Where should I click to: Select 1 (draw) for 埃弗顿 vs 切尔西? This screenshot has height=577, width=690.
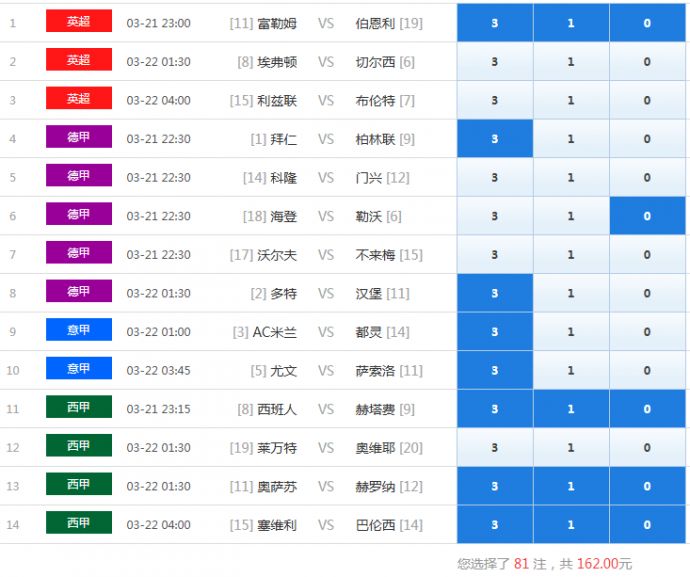click(x=571, y=62)
